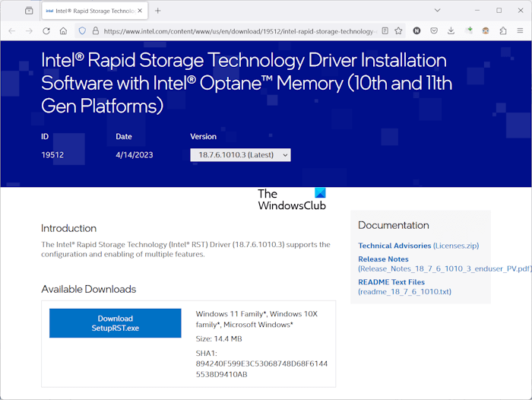This screenshot has height=400, width=532.
Task: Open the Firefox hamburger application menu
Action: [x=520, y=31]
